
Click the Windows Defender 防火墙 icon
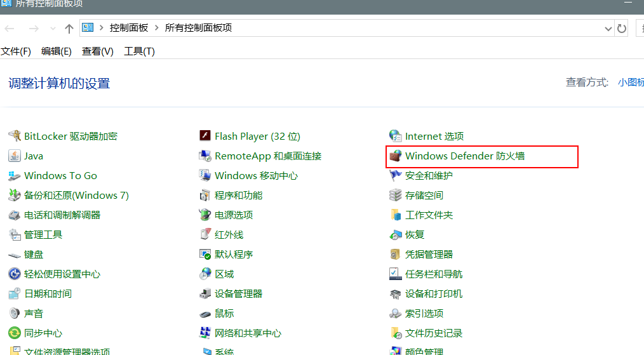(x=396, y=156)
